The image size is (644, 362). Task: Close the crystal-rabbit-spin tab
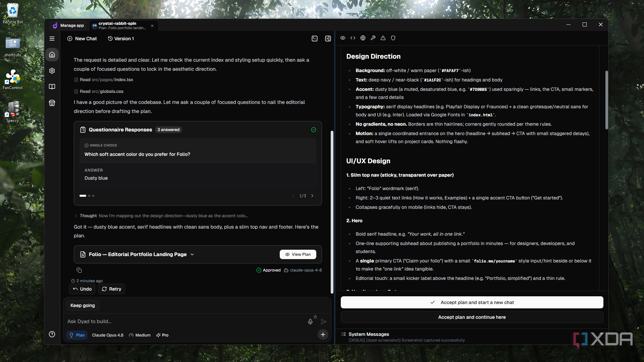coord(152,26)
